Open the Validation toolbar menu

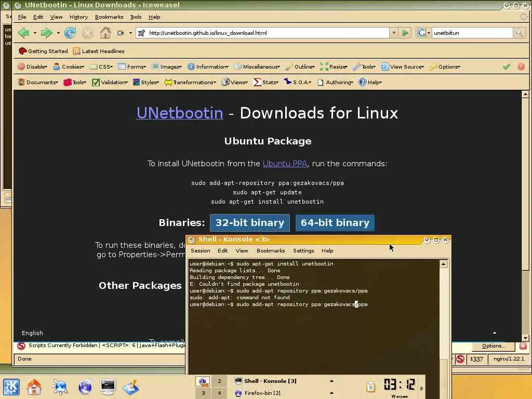110,82
